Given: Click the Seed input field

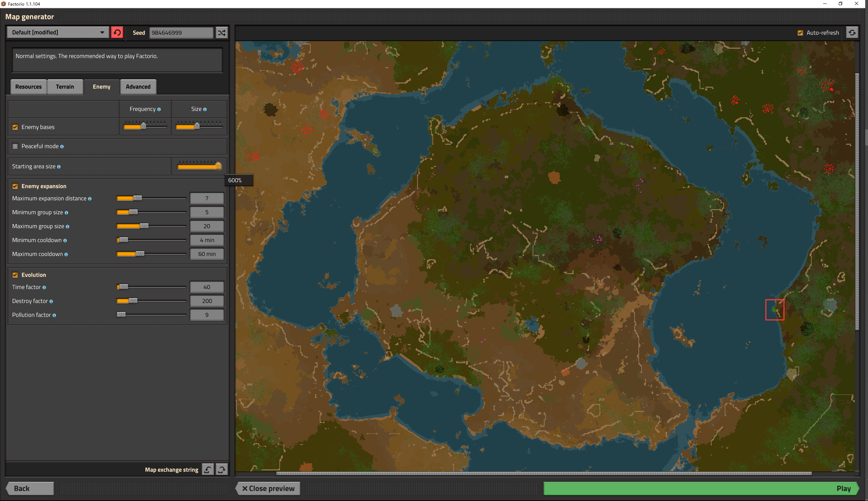Looking at the screenshot, I should pos(181,33).
